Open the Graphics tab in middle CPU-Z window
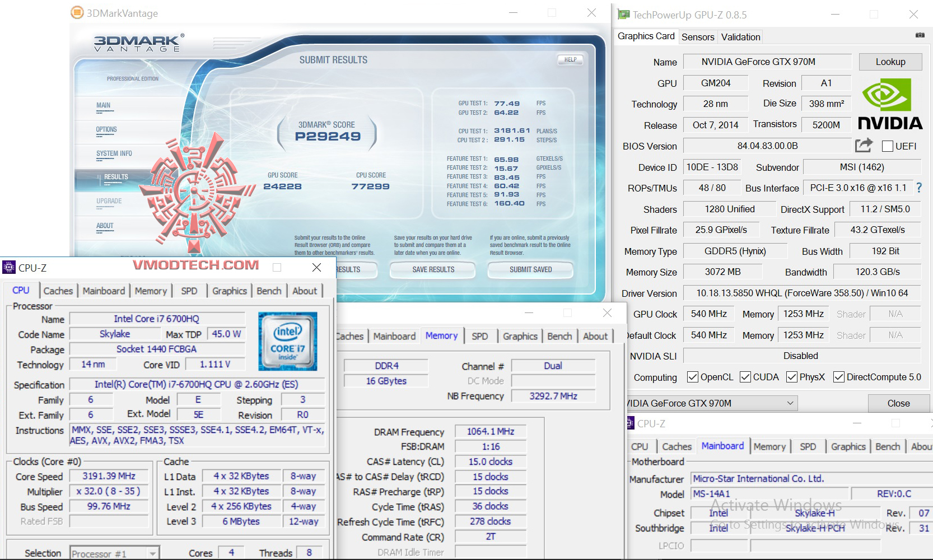This screenshot has width=933, height=560. [x=520, y=336]
